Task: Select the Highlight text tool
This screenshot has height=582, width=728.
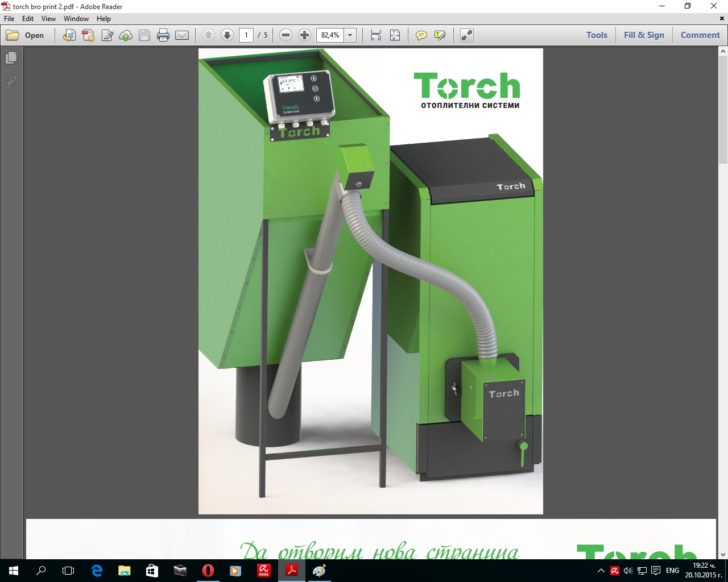Action: [440, 35]
